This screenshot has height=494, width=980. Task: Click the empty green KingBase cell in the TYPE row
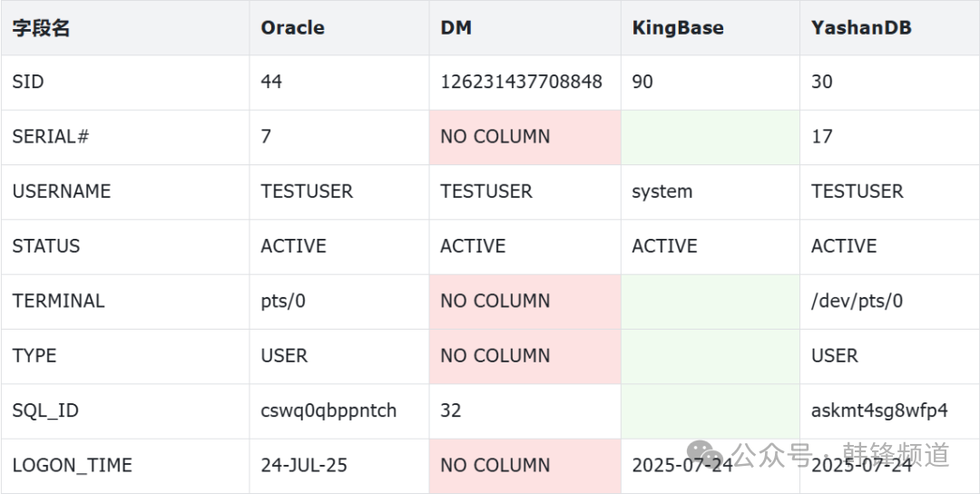point(710,356)
